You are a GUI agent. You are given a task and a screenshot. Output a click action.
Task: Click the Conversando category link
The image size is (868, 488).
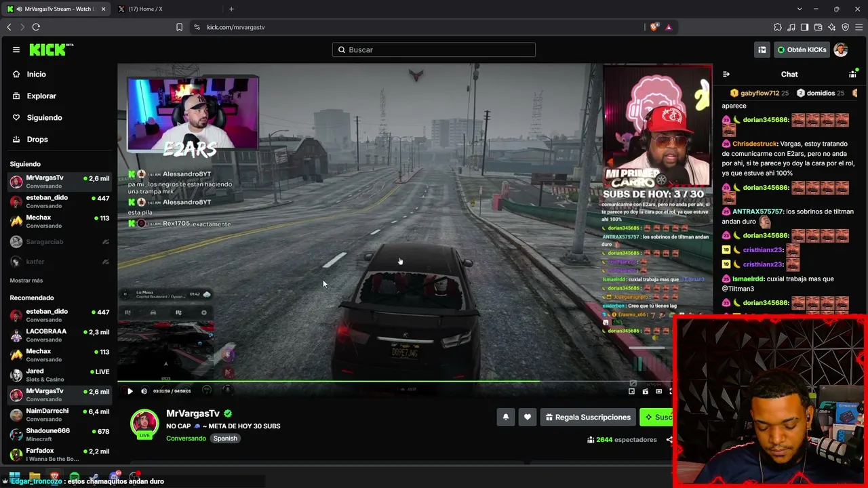[x=186, y=439]
